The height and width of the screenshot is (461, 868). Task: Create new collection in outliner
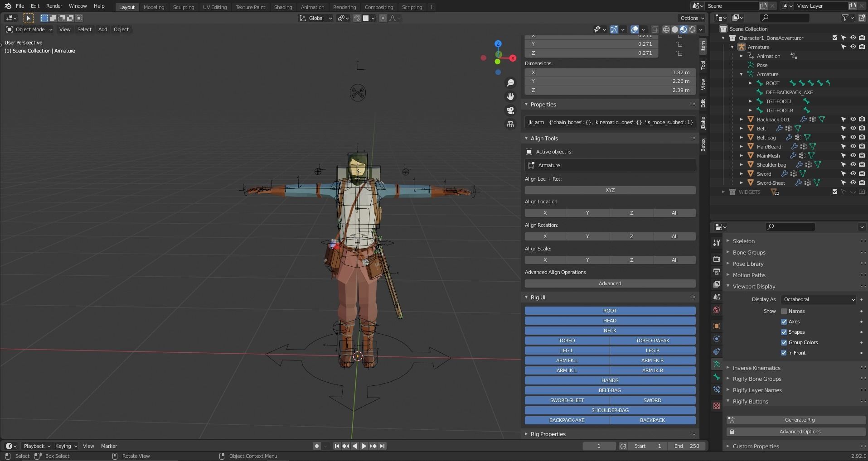tap(862, 18)
